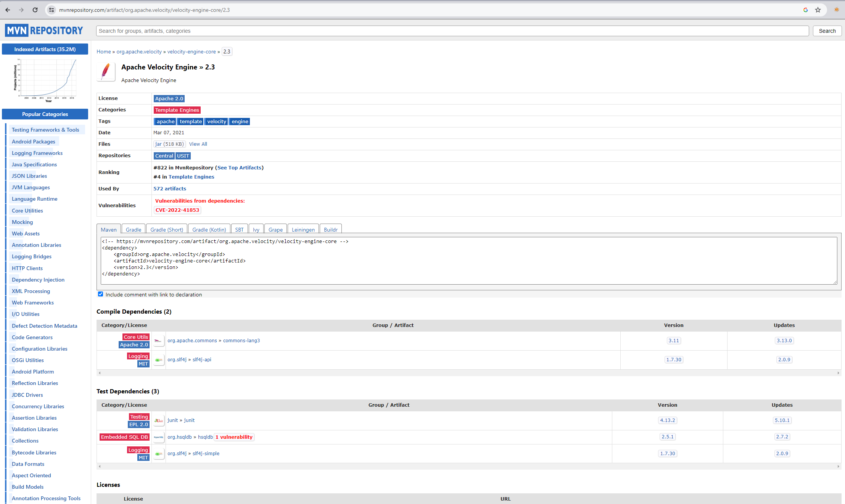Open the Gradle (Kotlin) tab
This screenshot has width=845, height=504.
(209, 230)
